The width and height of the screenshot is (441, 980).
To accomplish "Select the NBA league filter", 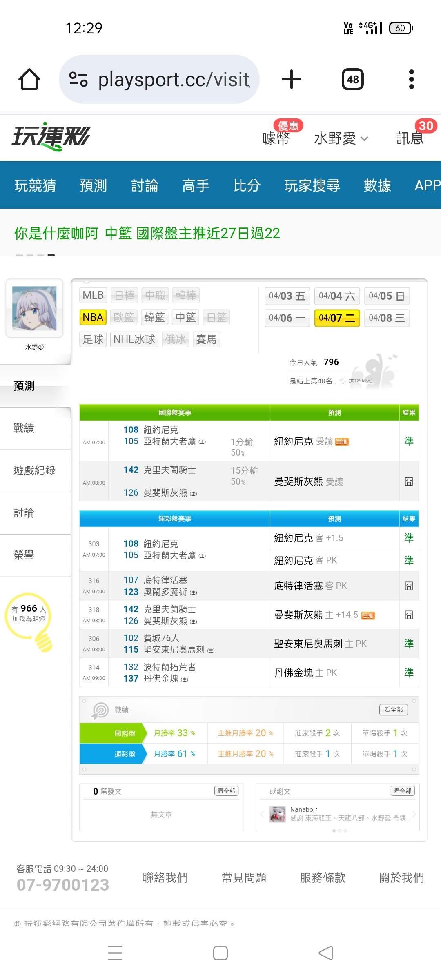I will coord(93,317).
